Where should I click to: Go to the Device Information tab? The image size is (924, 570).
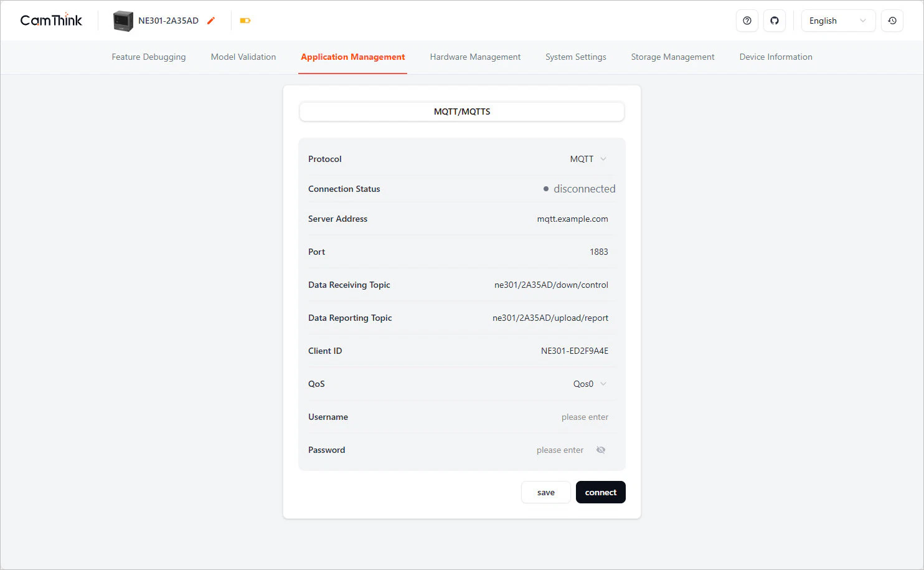pyautogui.click(x=776, y=57)
